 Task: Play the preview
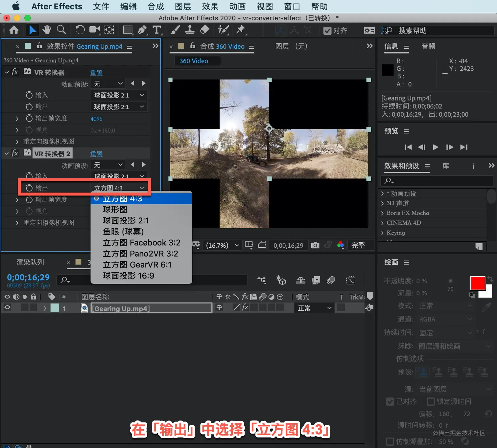click(x=436, y=147)
